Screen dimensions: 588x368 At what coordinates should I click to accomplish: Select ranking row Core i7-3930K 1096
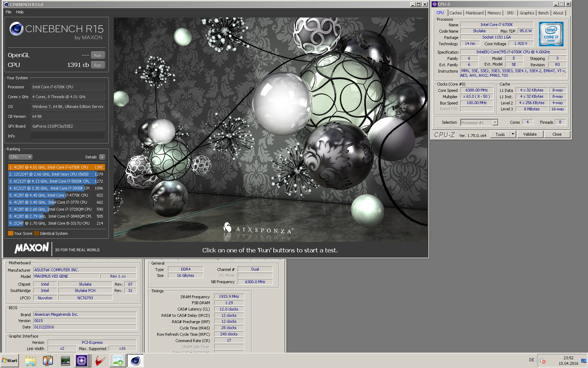click(56, 188)
